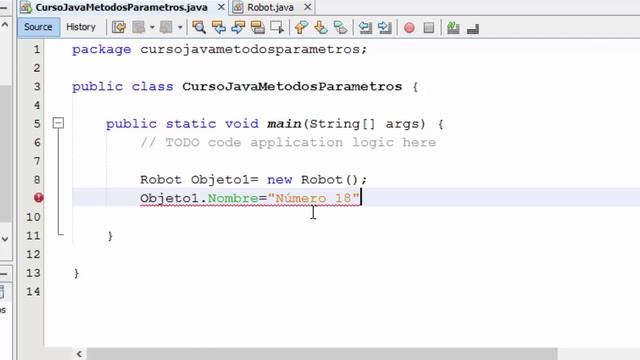Click the TODO comment on line 6

pos(288,142)
